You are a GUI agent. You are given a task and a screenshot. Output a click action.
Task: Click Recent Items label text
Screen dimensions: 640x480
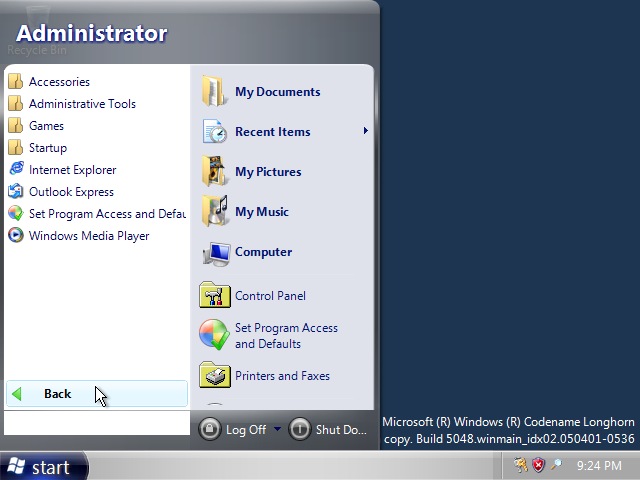click(x=273, y=132)
